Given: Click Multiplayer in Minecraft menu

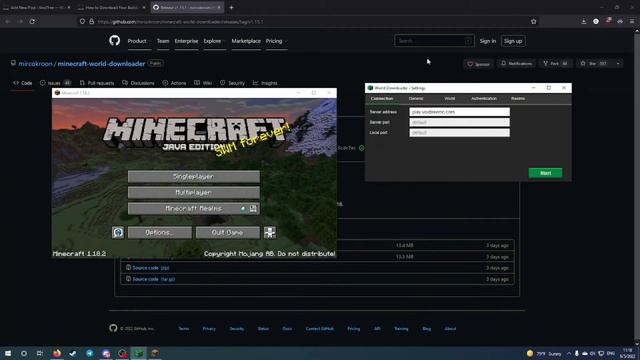Looking at the screenshot, I should pos(193,192).
